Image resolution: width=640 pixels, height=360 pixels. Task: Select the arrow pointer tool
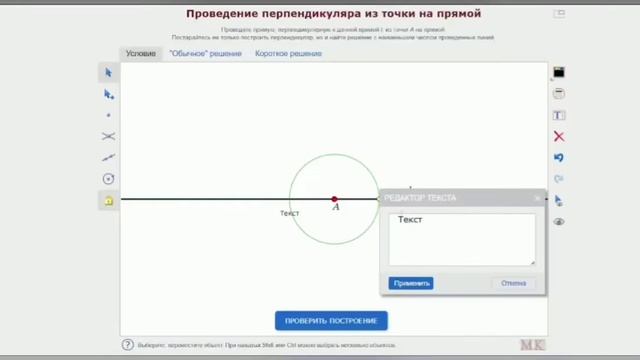pos(109,73)
